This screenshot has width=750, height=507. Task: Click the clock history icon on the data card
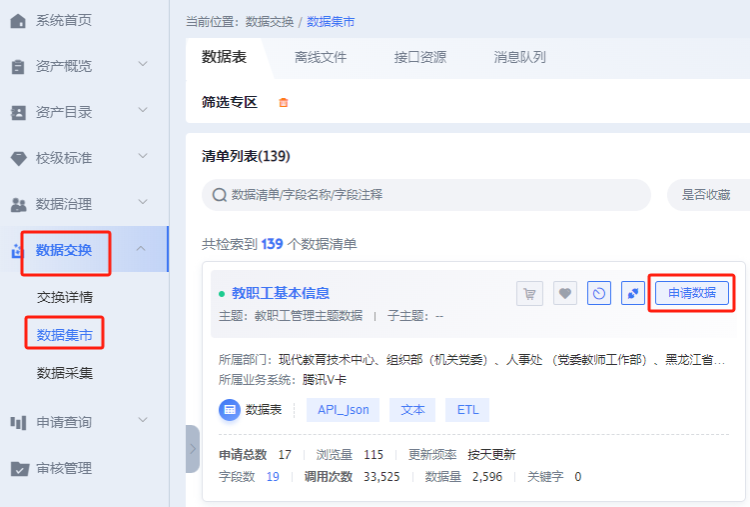[x=599, y=293]
